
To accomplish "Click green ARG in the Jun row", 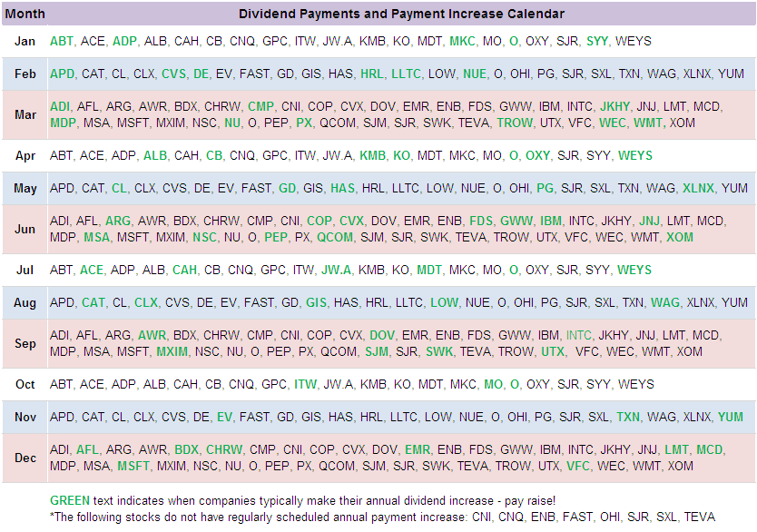I will [118, 221].
